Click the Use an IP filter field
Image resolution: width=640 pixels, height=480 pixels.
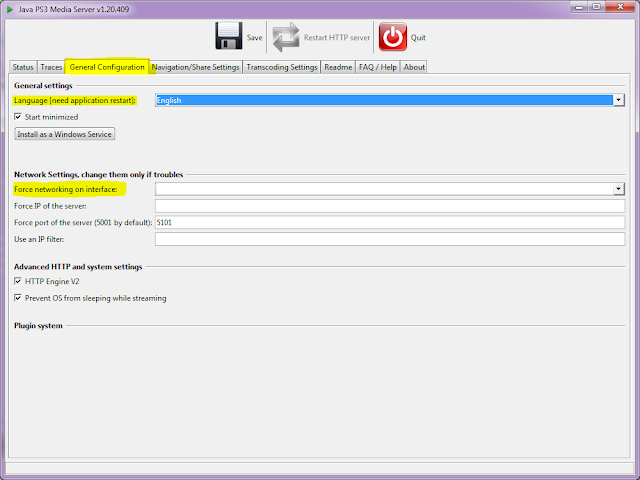[x=390, y=239]
